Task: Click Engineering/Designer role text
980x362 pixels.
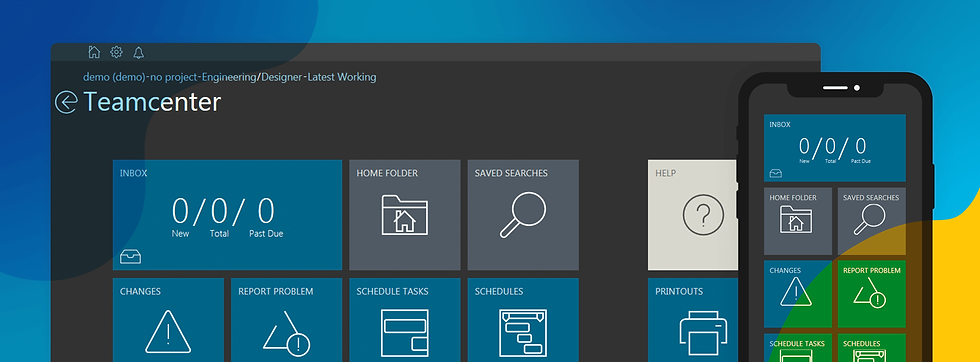Action: 252,78
